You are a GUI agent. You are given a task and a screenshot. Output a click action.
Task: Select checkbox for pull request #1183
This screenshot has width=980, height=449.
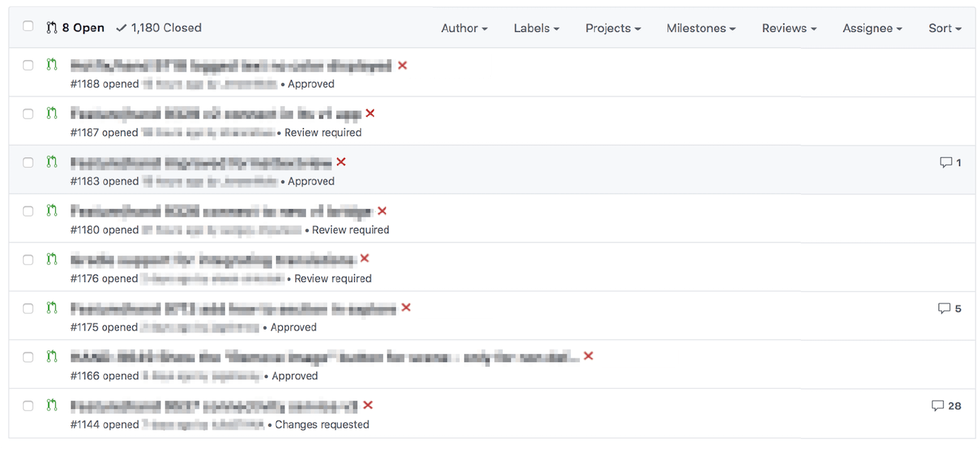point(28,163)
